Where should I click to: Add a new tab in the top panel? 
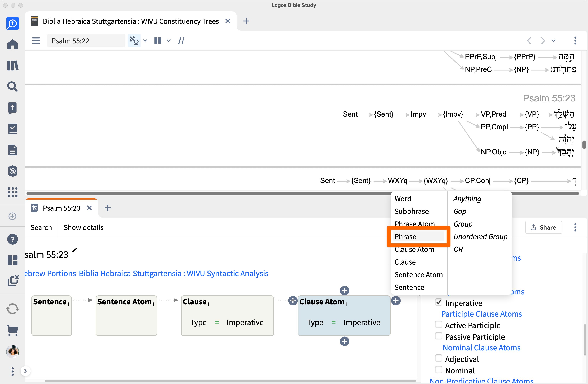(x=246, y=21)
